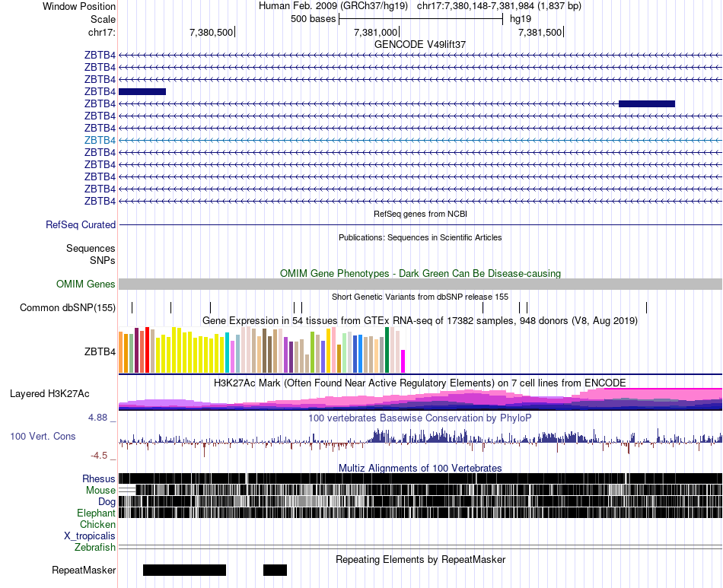723x588 pixels.
Task: Click the ZBTB4 exon block at the left edge
Action: [x=142, y=92]
